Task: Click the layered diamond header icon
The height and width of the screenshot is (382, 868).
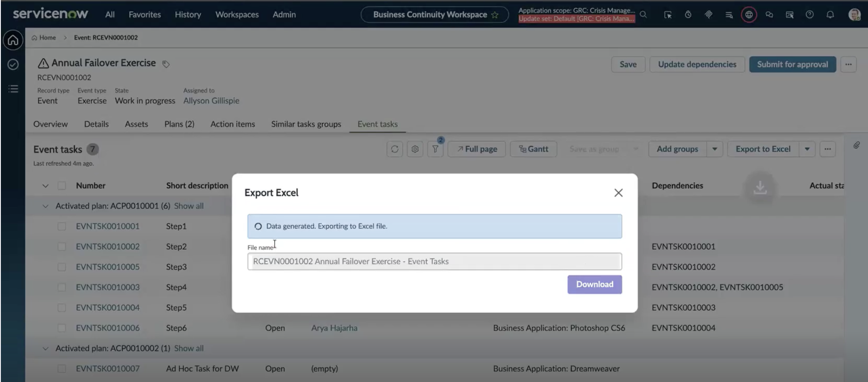Action: [708, 14]
